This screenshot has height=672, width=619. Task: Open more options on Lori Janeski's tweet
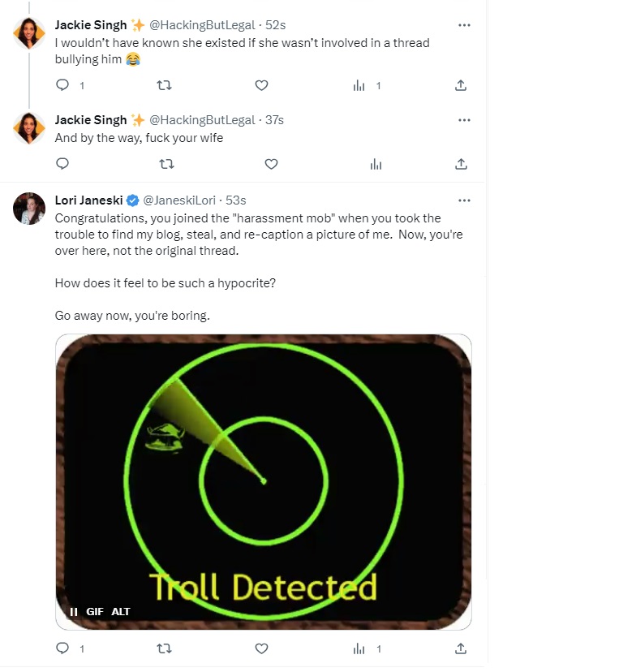click(x=464, y=200)
